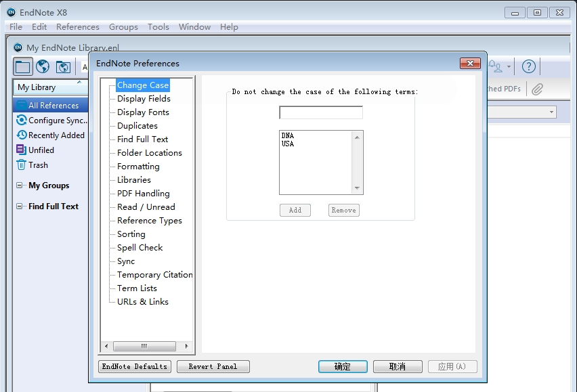The width and height of the screenshot is (577, 392).
Task: Select Formatting preference category
Action: click(x=138, y=167)
